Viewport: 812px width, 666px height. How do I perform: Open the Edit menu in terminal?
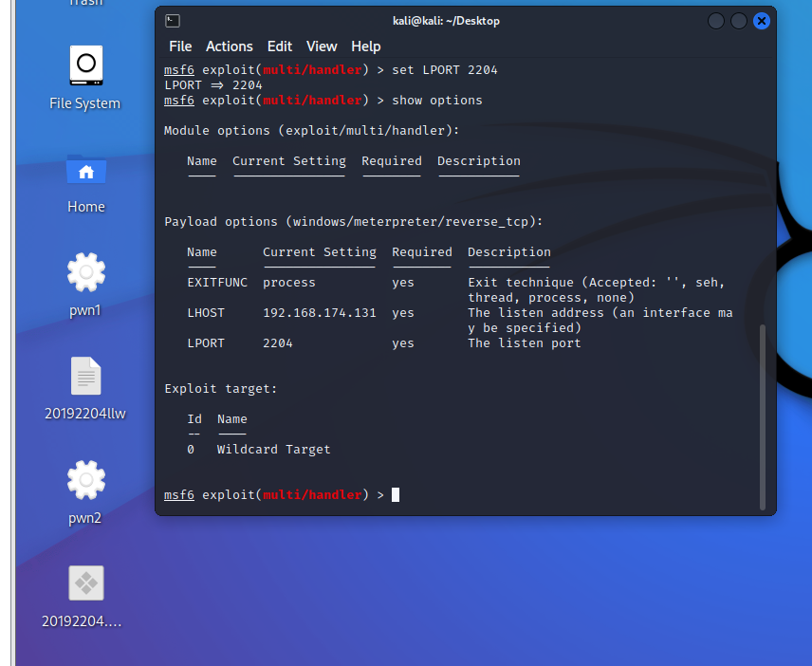tap(280, 46)
